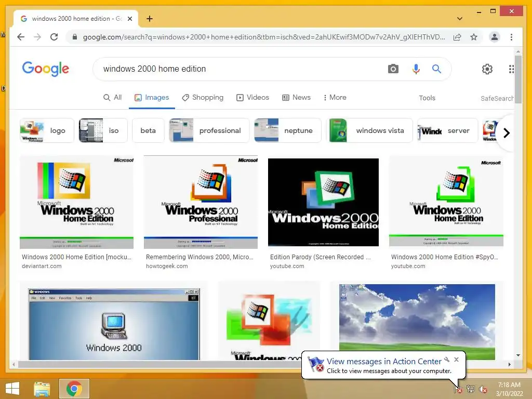Submit search with magnifier icon
The image size is (532, 399).
pyautogui.click(x=436, y=69)
